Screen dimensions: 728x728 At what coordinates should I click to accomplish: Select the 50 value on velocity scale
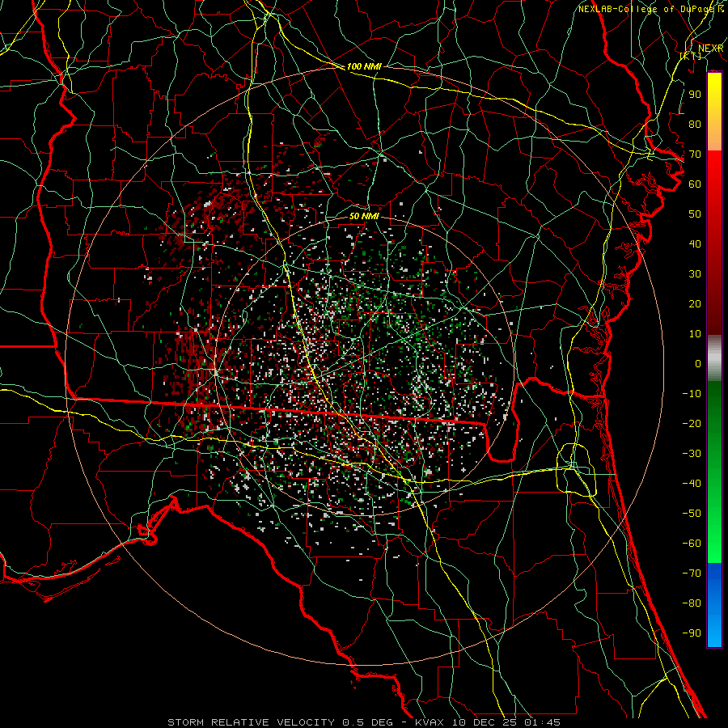695,214
